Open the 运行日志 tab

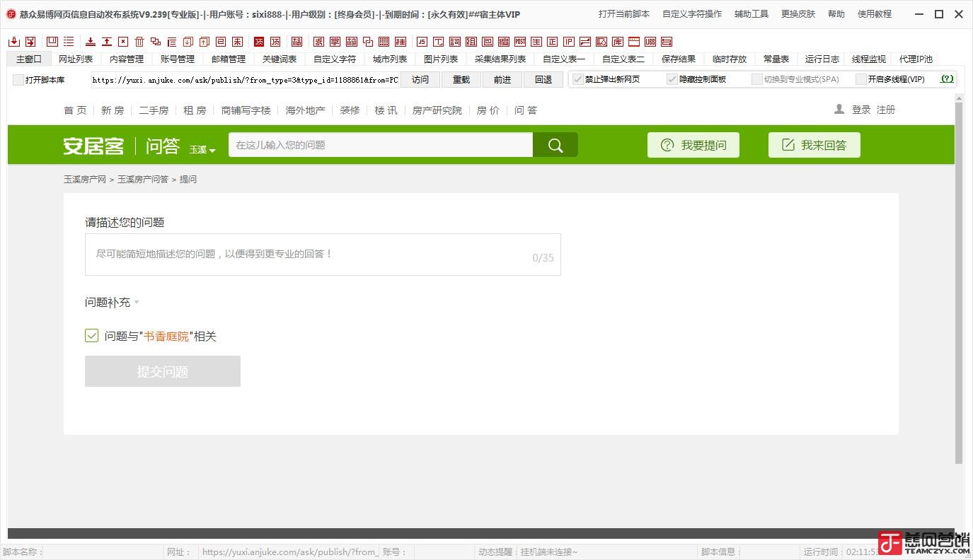pos(822,59)
